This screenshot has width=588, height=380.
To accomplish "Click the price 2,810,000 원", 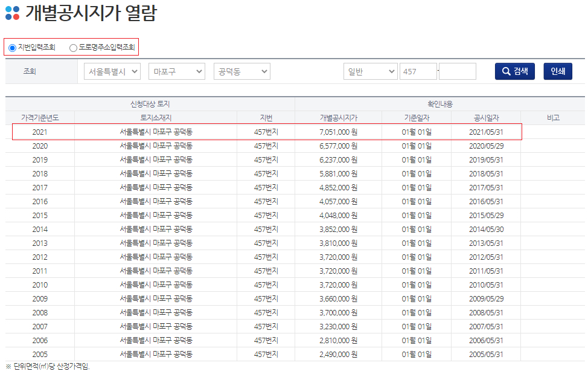I will [x=338, y=340].
